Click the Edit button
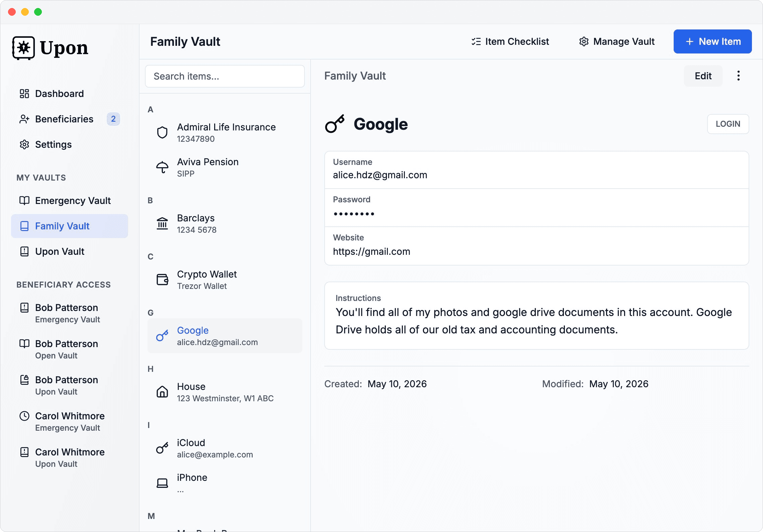This screenshot has width=763, height=532. (x=703, y=76)
